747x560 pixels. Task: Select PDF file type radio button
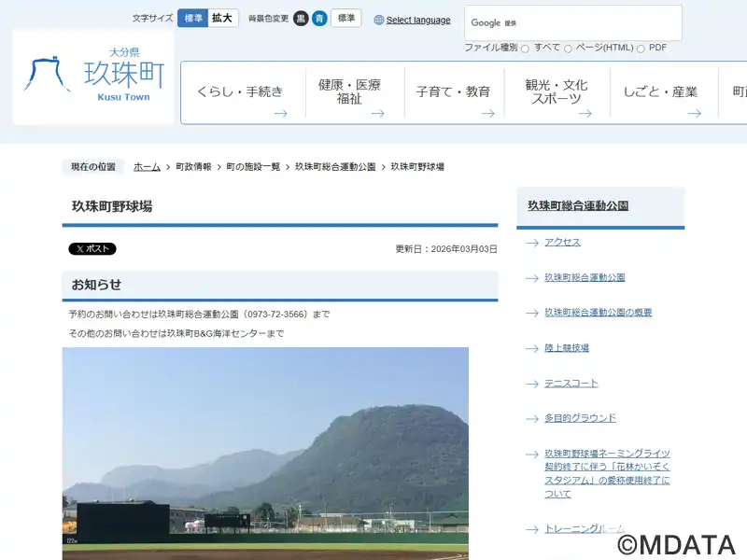click(x=641, y=49)
